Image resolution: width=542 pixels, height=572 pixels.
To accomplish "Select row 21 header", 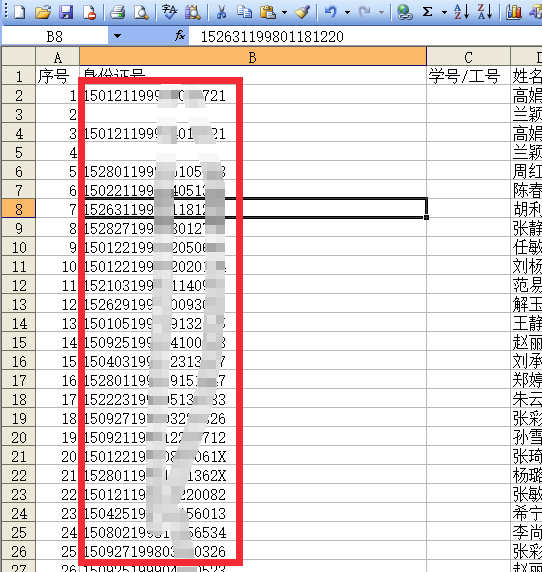I will click(19, 455).
